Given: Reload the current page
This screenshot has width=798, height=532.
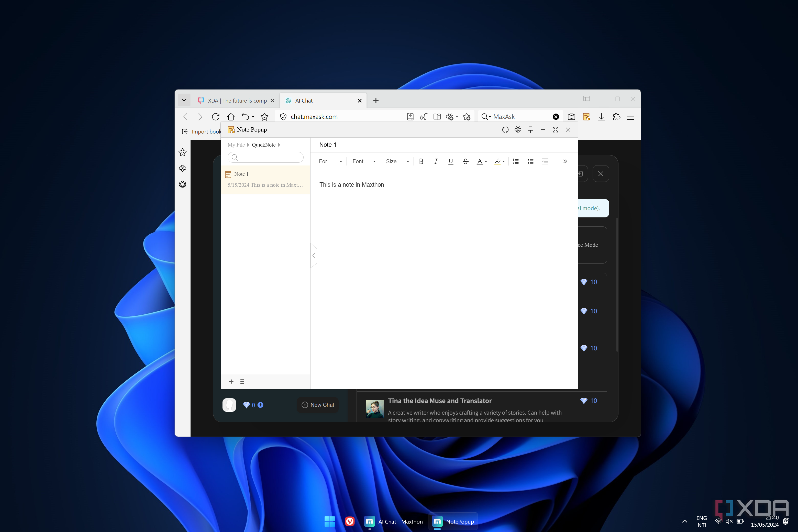Looking at the screenshot, I should point(215,117).
